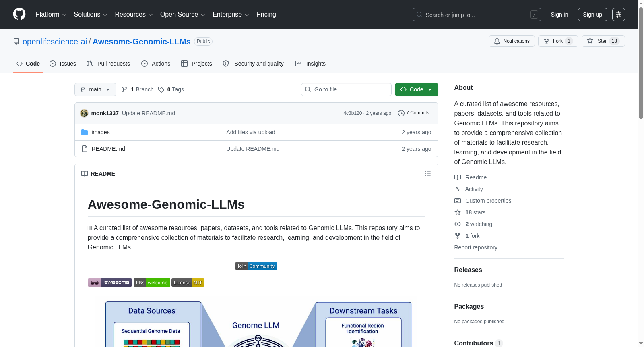Viewport: 644px width, 347px height.
Task: Open the 7 Commits history link
Action: click(x=413, y=113)
